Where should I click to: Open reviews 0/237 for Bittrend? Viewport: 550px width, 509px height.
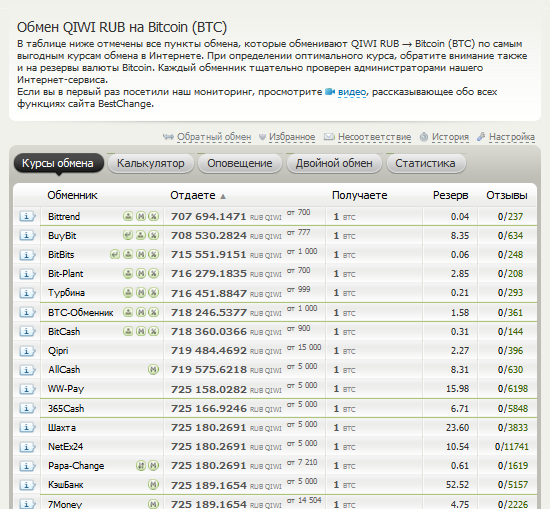[x=510, y=216]
